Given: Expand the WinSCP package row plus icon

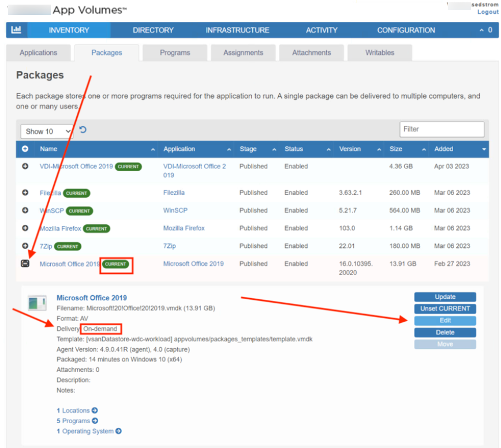Looking at the screenshot, I should (25, 210).
